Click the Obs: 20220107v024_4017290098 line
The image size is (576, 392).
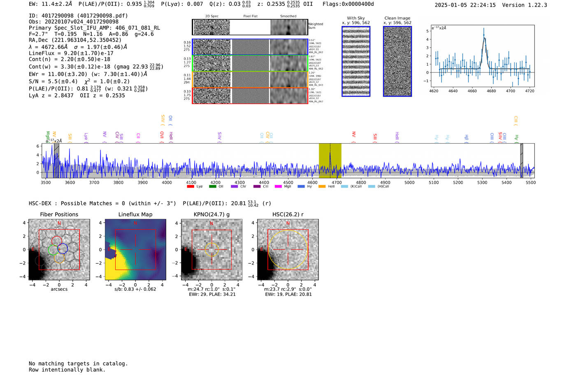click(74, 22)
